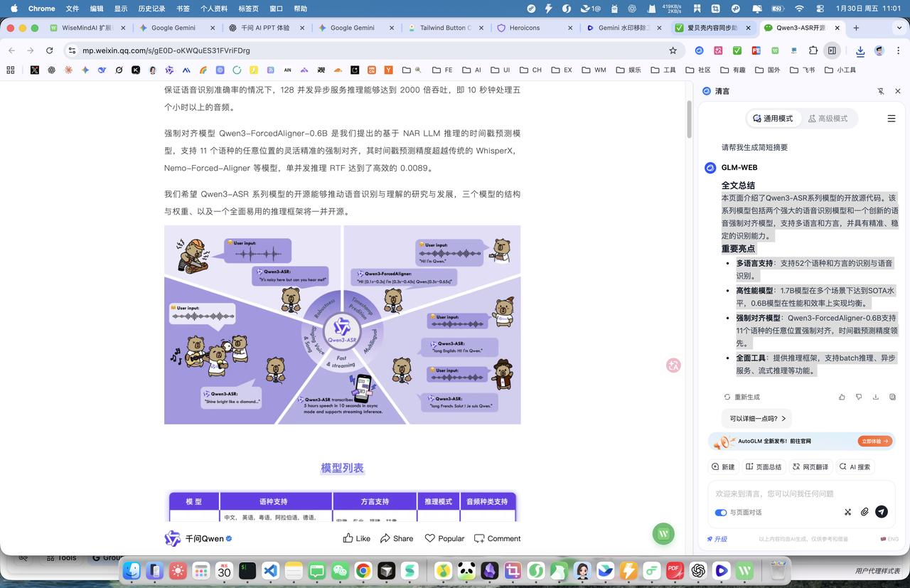Open WeChat from the Dock

click(341, 570)
